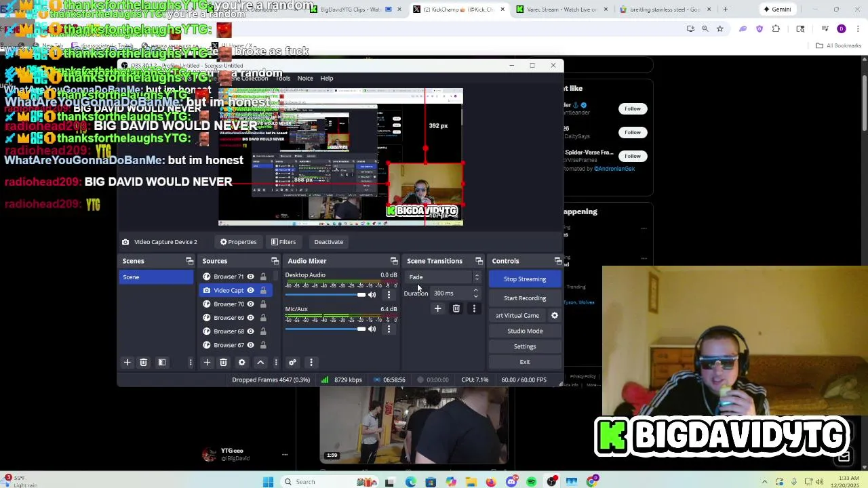
Task: Click Gemini button in Chrome
Action: coord(776,9)
